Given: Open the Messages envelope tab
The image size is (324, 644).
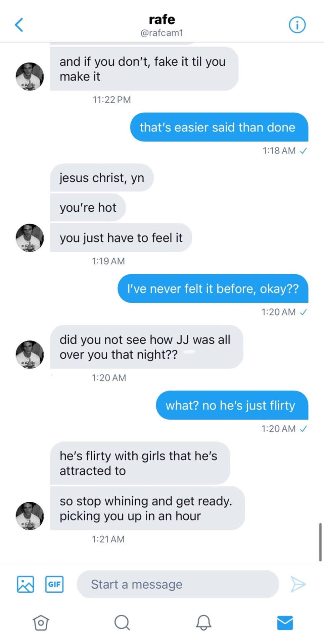Looking at the screenshot, I should click(x=285, y=623).
